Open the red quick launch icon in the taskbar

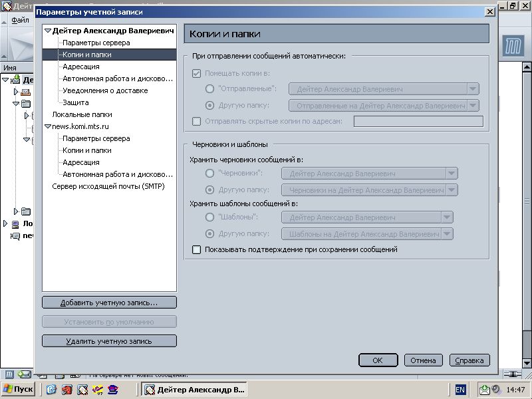[x=67, y=389]
